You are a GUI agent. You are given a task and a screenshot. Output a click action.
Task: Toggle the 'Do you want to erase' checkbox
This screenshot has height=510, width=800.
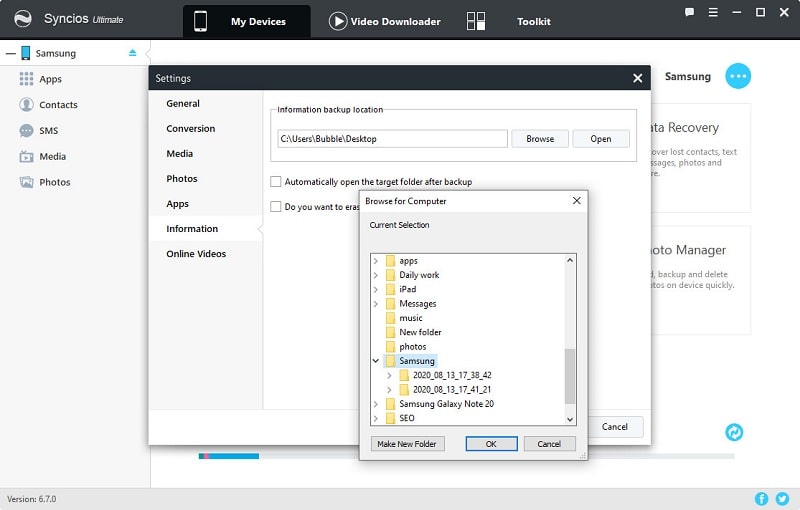276,207
